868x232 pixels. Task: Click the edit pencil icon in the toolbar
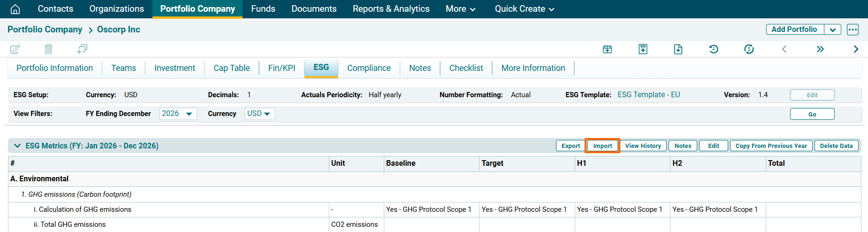point(15,49)
